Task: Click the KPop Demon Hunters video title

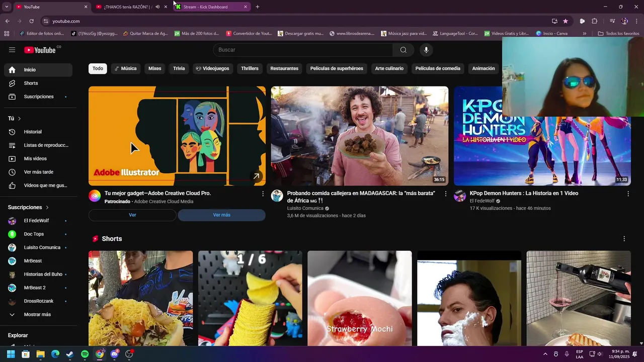Action: pos(524,193)
